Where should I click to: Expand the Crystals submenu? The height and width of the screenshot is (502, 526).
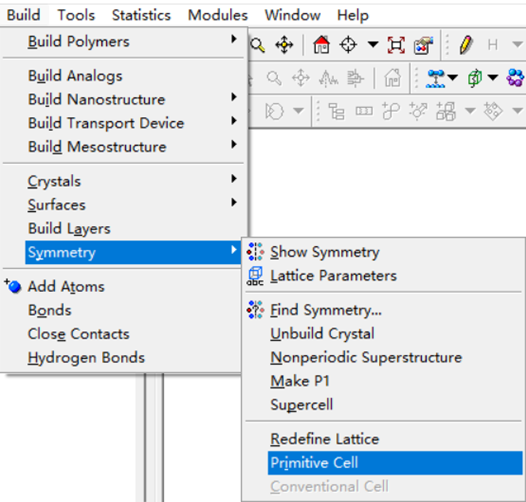point(234,179)
